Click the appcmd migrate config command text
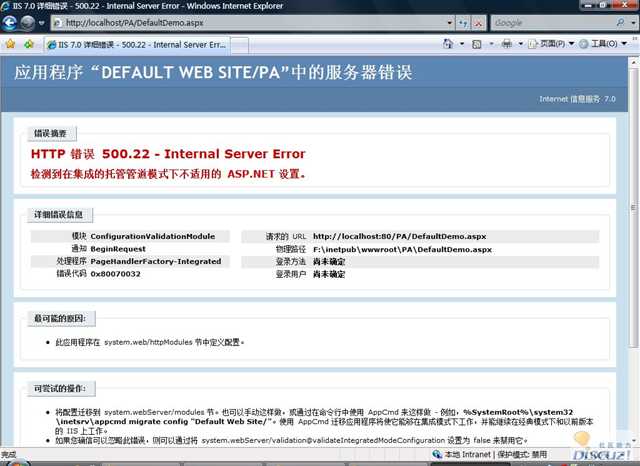 (164, 422)
